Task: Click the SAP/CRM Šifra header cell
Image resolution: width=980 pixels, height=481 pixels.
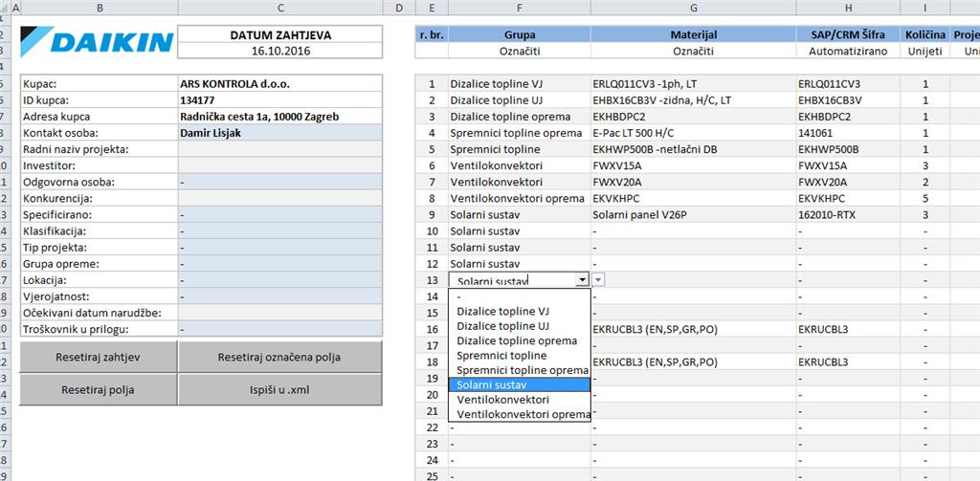Action: pyautogui.click(x=848, y=35)
